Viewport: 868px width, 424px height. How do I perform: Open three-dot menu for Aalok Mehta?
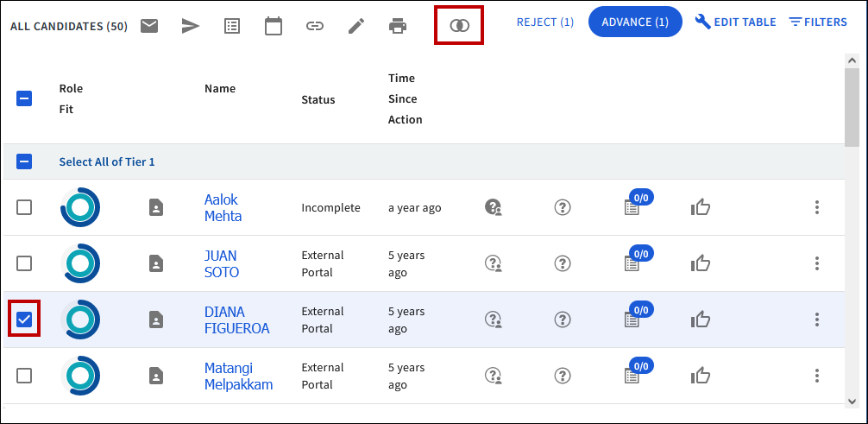pos(816,207)
